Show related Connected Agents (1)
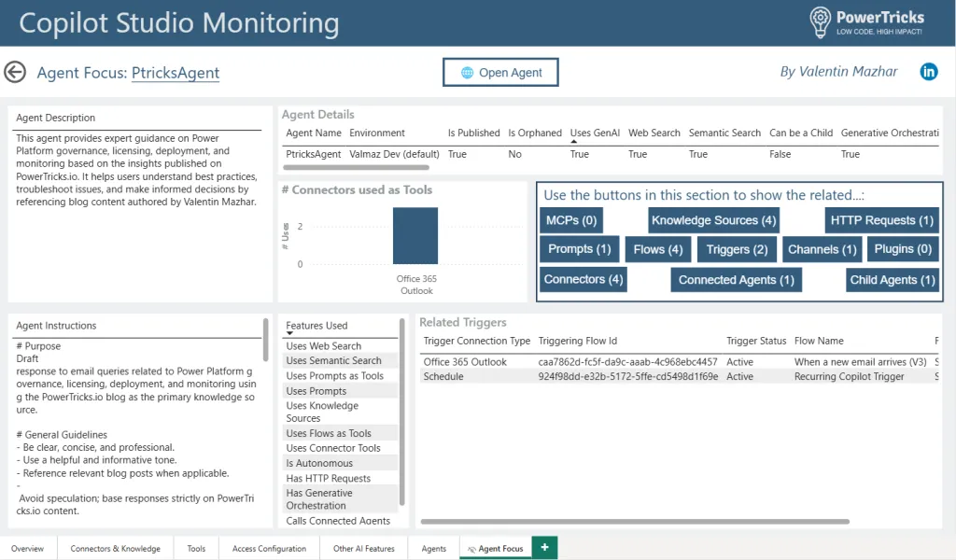This screenshot has height=560, width=956. [x=736, y=280]
